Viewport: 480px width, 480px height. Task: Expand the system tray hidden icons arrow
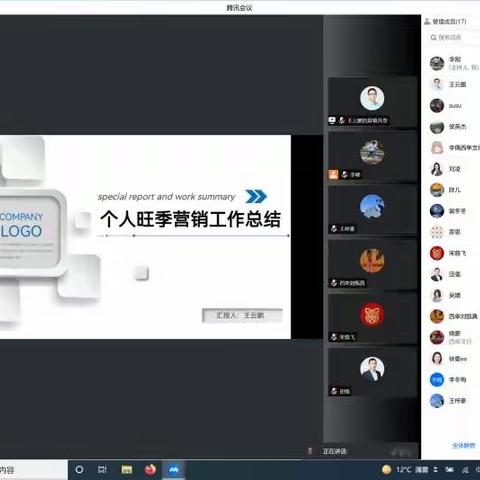click(x=435, y=470)
